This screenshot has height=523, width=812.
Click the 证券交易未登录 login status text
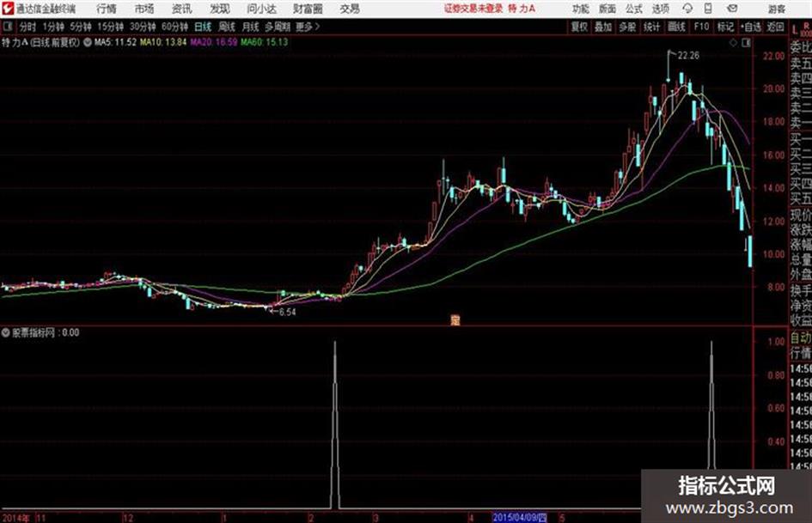pyautogui.click(x=473, y=9)
